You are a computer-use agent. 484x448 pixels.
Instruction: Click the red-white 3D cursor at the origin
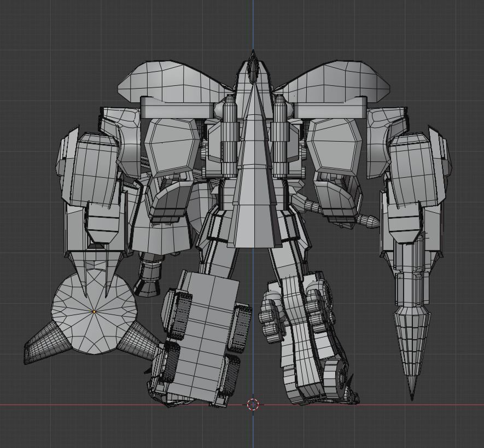[253, 404]
